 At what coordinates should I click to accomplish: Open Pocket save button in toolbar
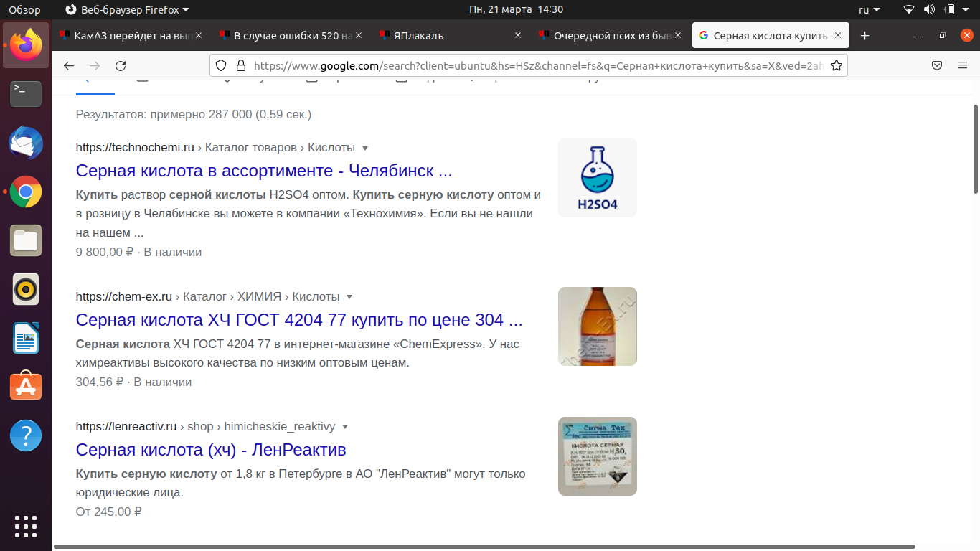tap(937, 65)
